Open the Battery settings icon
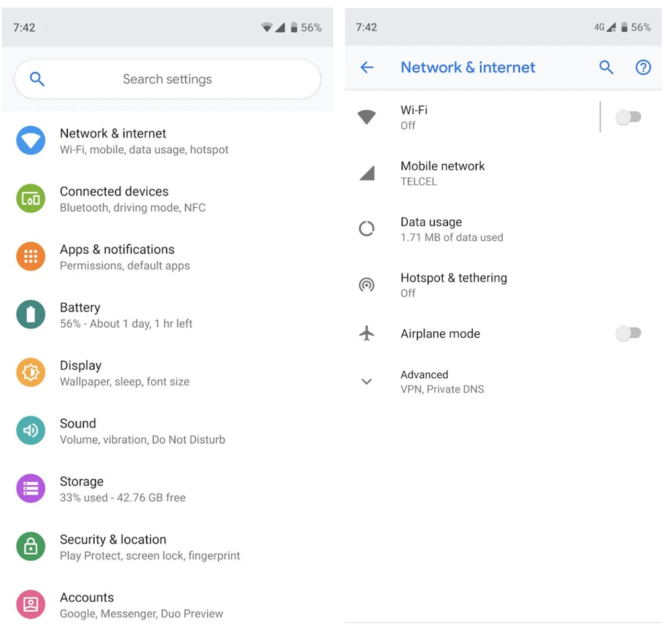 point(31,314)
